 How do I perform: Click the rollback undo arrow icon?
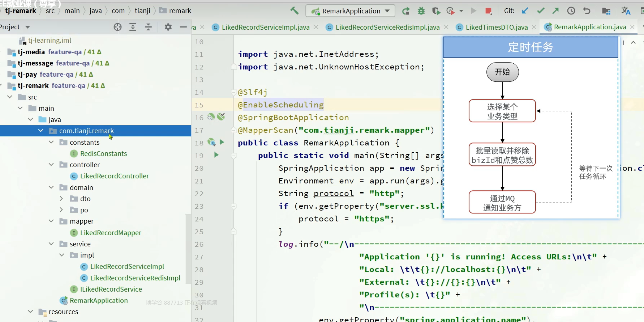pos(587,11)
